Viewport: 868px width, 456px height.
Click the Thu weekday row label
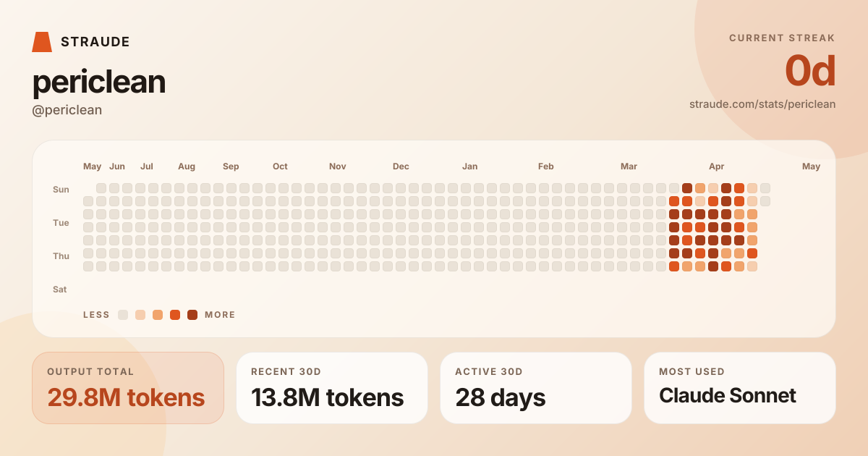tap(61, 256)
